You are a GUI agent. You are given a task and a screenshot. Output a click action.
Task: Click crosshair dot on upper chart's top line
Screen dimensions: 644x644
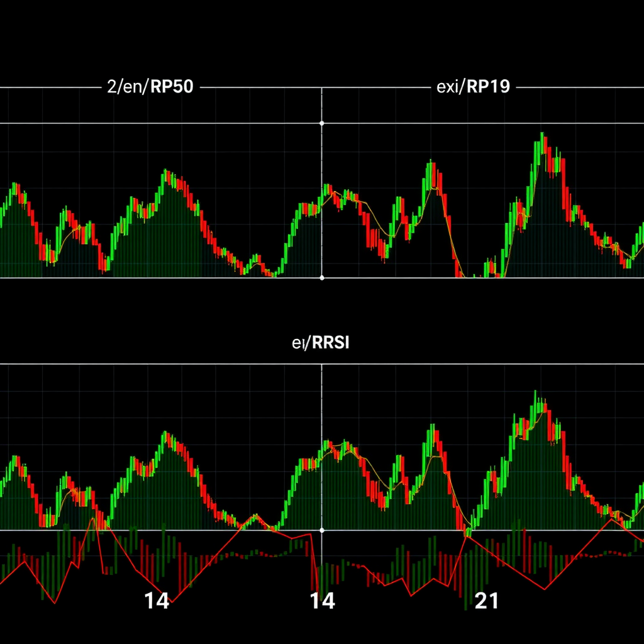pyautogui.click(x=321, y=123)
